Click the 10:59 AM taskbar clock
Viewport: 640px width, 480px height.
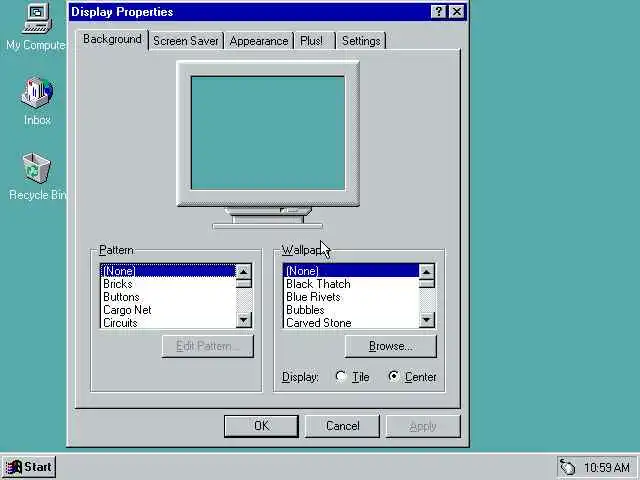607,467
